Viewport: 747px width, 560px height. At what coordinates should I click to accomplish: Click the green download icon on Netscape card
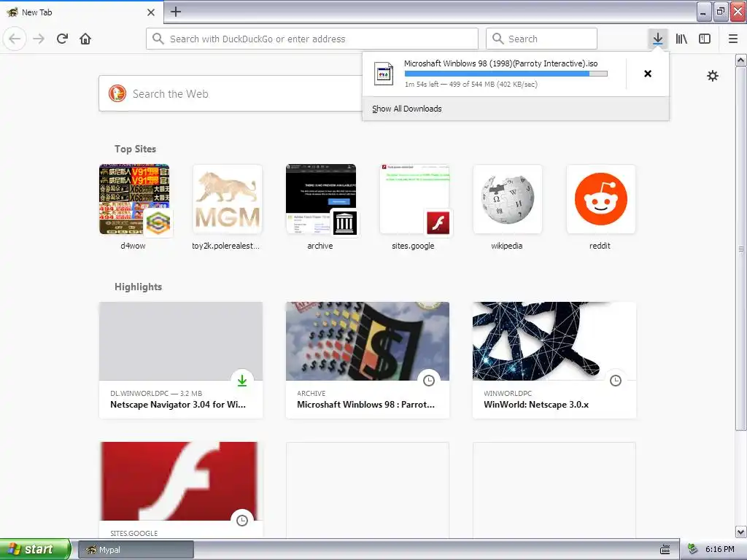point(242,381)
